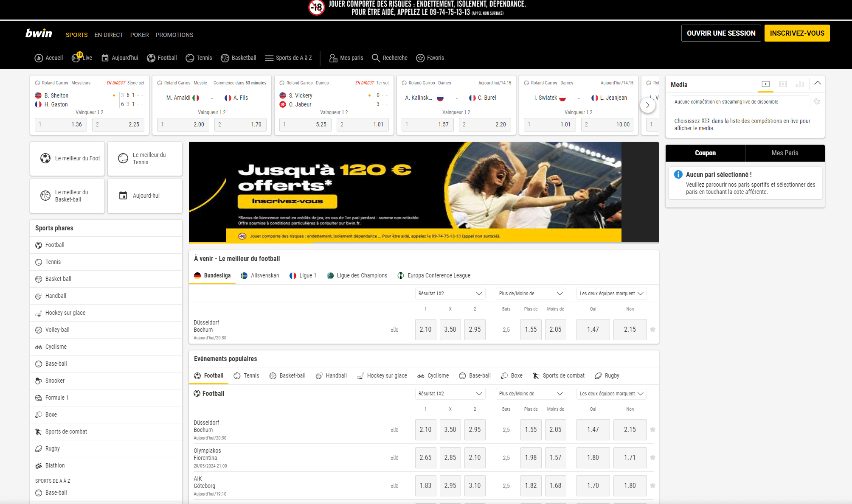Image resolution: width=852 pixels, height=504 pixels.
Task: Open popular Football Les deux équipes marquent dropdown
Action: (x=611, y=394)
